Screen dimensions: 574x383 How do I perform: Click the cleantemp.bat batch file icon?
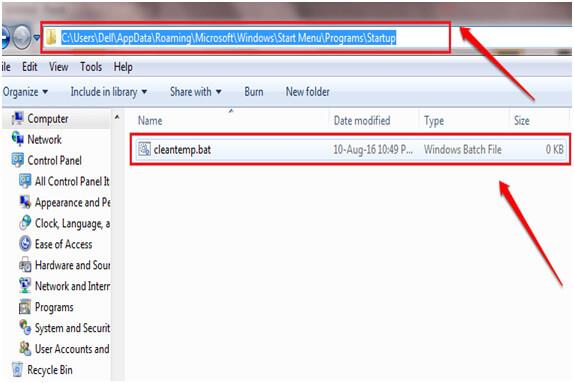point(144,149)
